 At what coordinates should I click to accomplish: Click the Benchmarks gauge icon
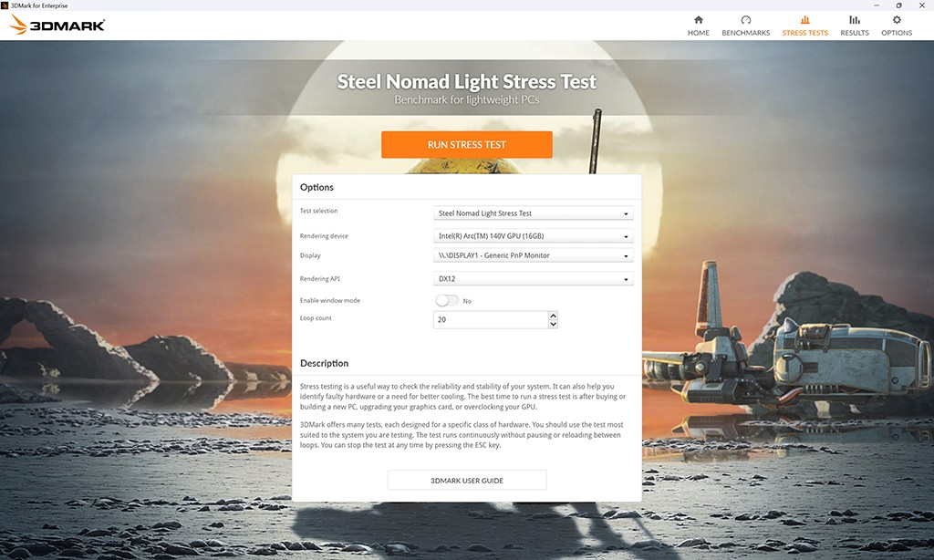click(x=746, y=20)
